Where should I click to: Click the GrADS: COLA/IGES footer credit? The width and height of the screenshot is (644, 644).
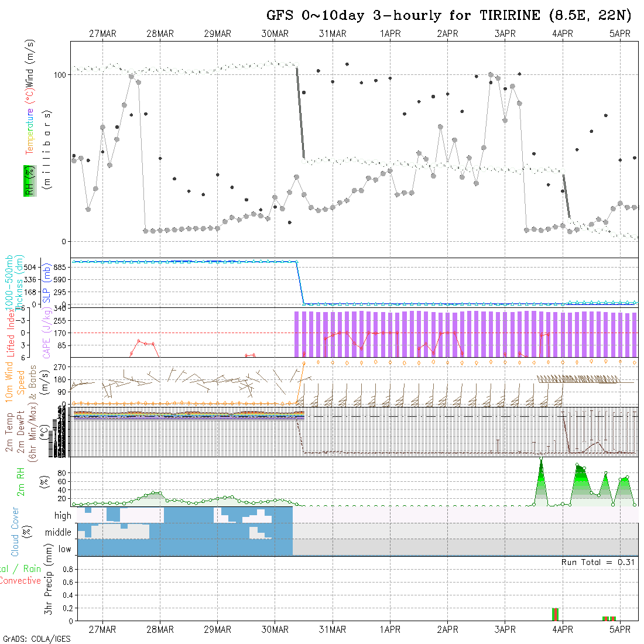pyautogui.click(x=36, y=639)
